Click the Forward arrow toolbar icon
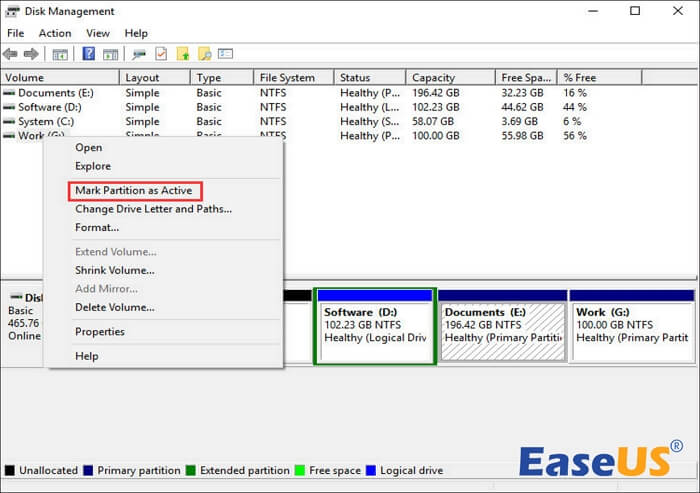The height and width of the screenshot is (493, 700). click(31, 53)
